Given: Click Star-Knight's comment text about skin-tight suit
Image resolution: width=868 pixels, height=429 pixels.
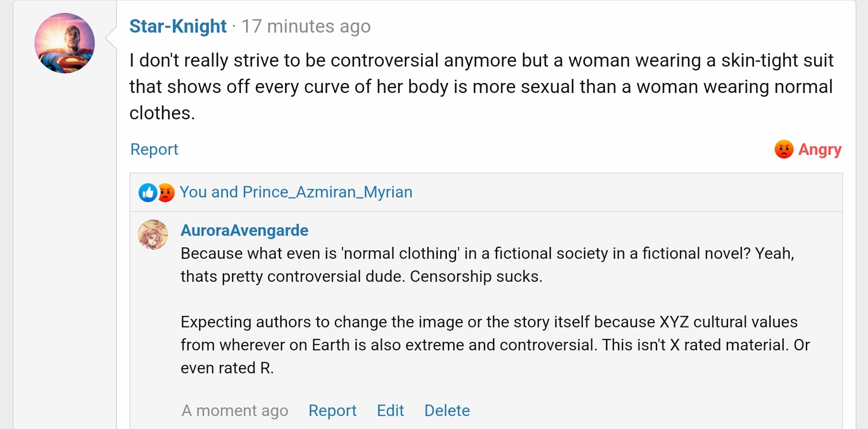Looking at the screenshot, I should [481, 87].
